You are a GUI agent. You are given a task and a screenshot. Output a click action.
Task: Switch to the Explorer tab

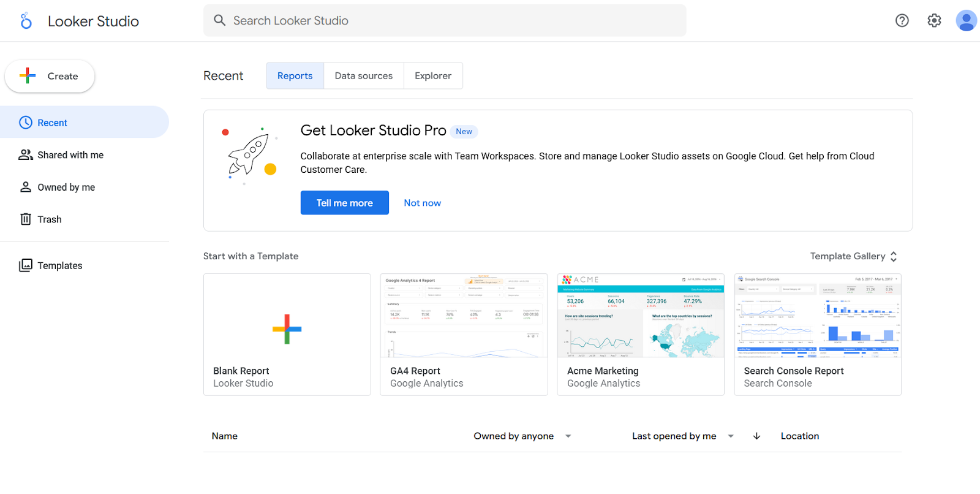[x=433, y=76]
